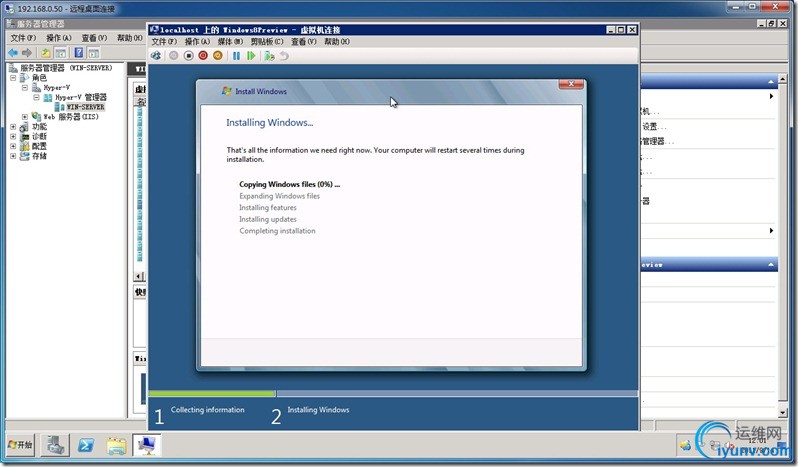This screenshot has width=798, height=467.
Task: Collapse the Hyper-V role node
Action: pyautogui.click(x=24, y=87)
